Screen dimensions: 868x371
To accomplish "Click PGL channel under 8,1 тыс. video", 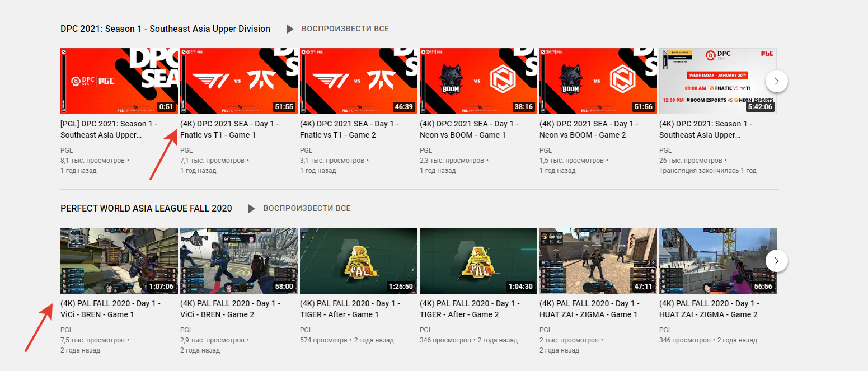I will 67,151.
